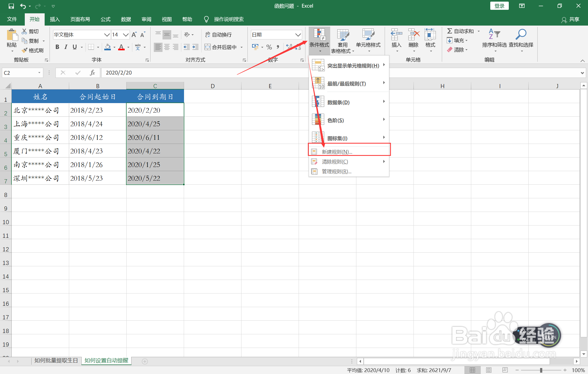Screen dimensions: 588x374
Task: Click the Merge and Center (合并后居中) icon
Action: 208,47
